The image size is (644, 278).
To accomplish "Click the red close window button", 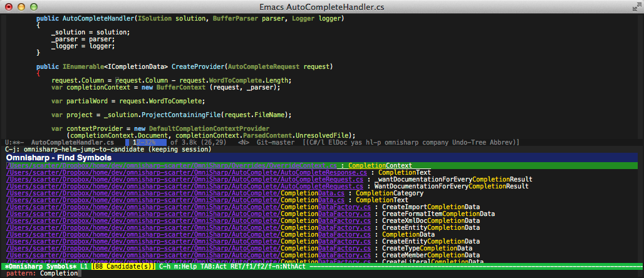I will [x=9, y=6].
